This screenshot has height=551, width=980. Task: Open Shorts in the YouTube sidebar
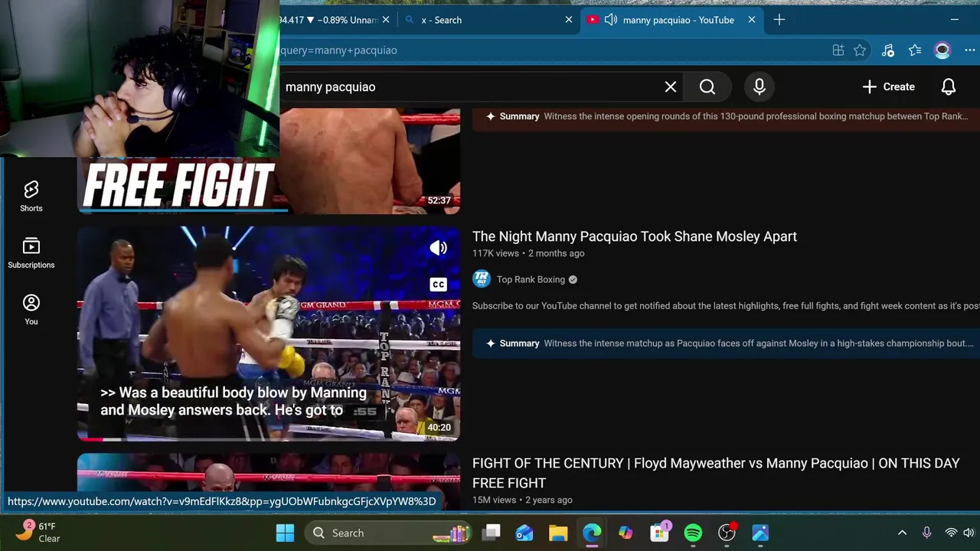click(31, 197)
